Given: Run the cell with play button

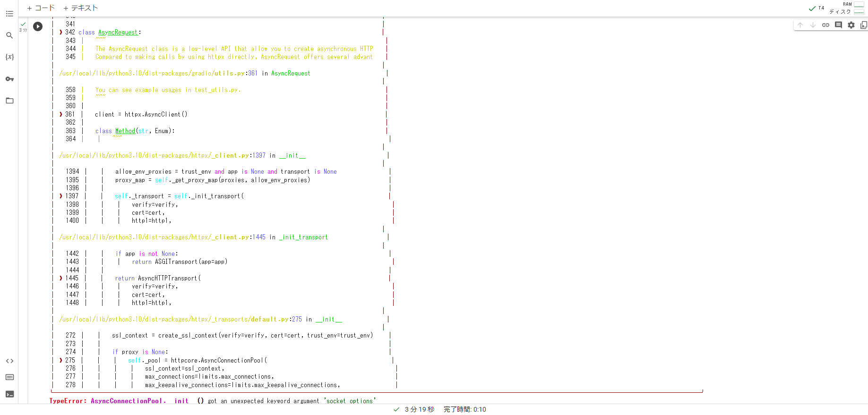Looking at the screenshot, I should pos(38,26).
